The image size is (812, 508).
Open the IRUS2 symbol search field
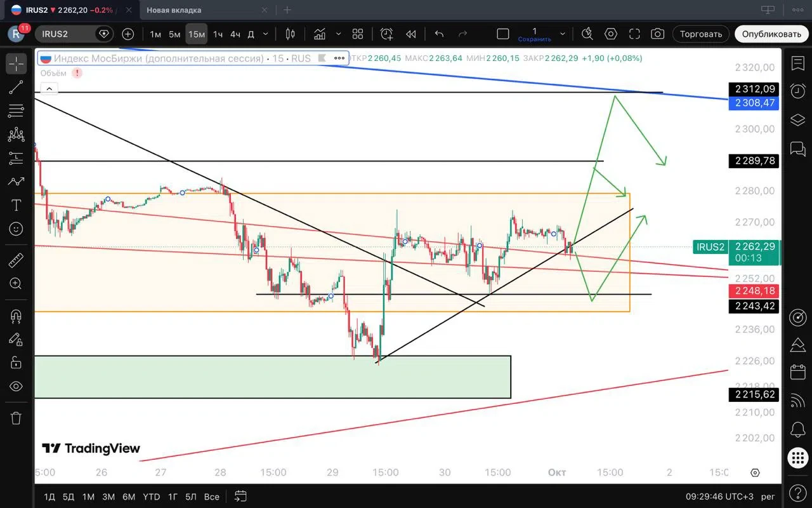[x=74, y=34]
